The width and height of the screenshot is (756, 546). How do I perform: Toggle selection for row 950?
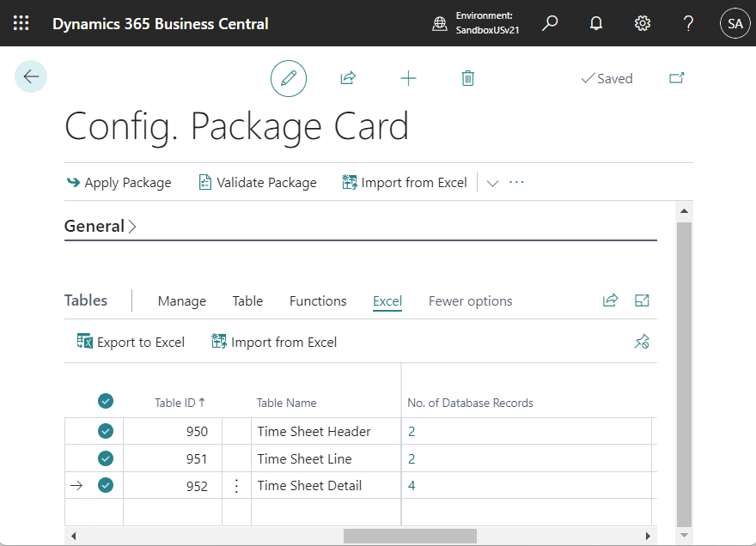click(106, 431)
